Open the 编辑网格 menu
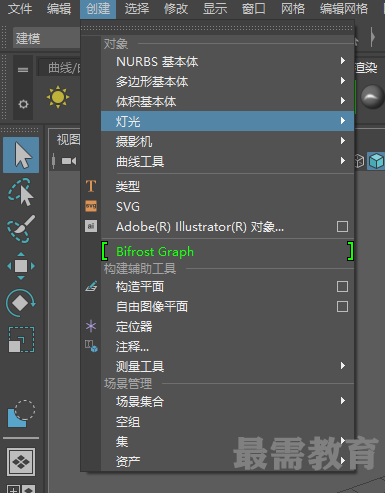The image size is (385, 493). coord(344,9)
